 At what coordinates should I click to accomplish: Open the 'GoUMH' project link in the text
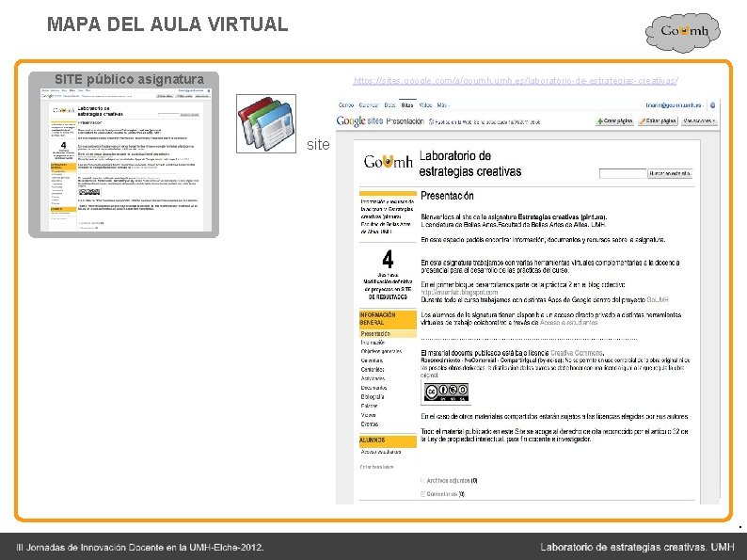[658, 300]
